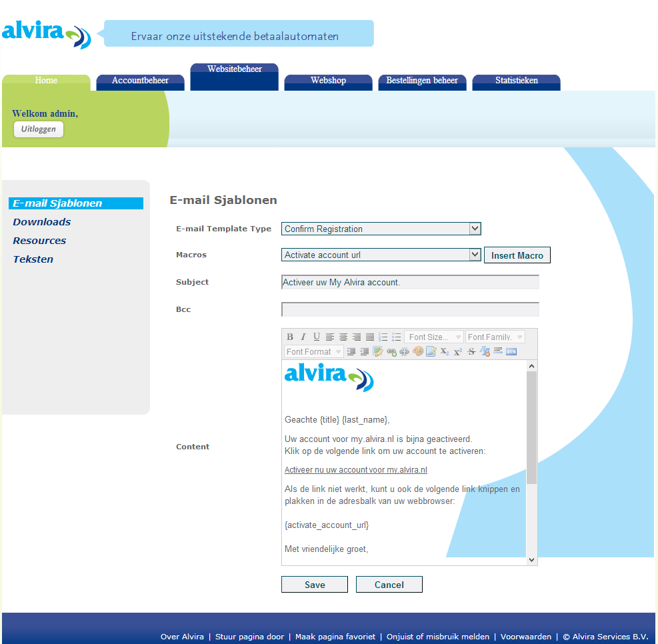Align text right in editor
Viewport: 658px width, 644px height.
point(357,337)
